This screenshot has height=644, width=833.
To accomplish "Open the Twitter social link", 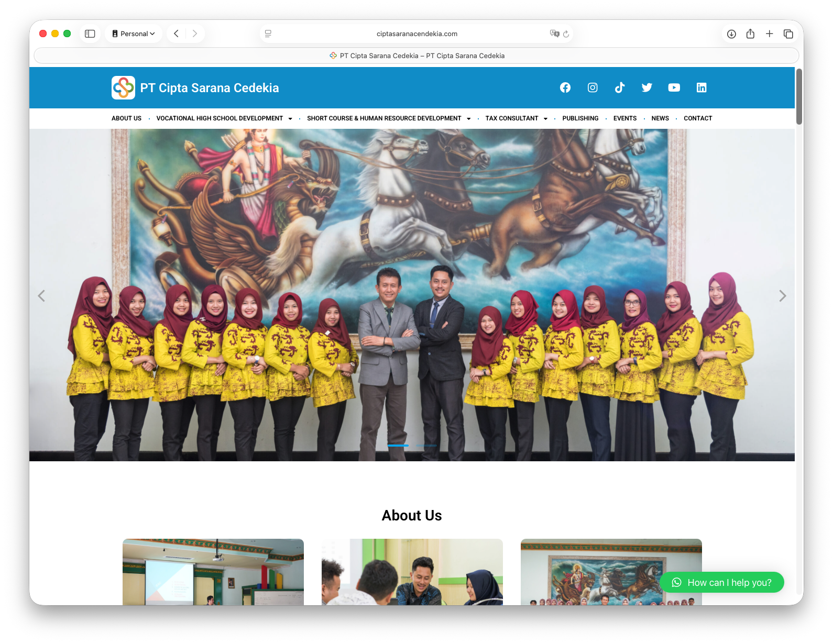I will coord(646,87).
